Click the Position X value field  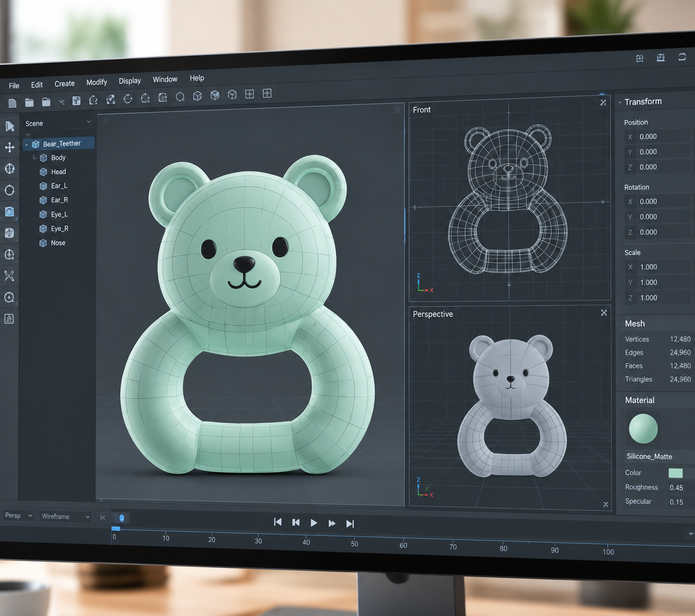(658, 137)
